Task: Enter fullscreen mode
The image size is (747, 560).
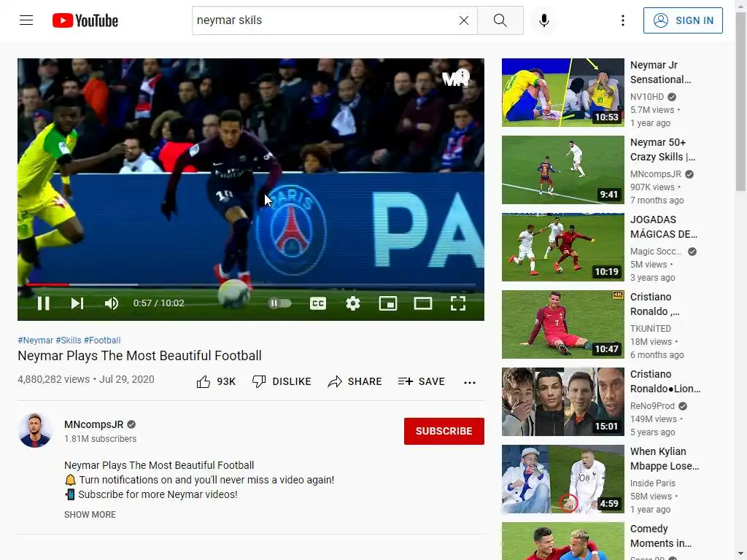Action: pos(458,303)
